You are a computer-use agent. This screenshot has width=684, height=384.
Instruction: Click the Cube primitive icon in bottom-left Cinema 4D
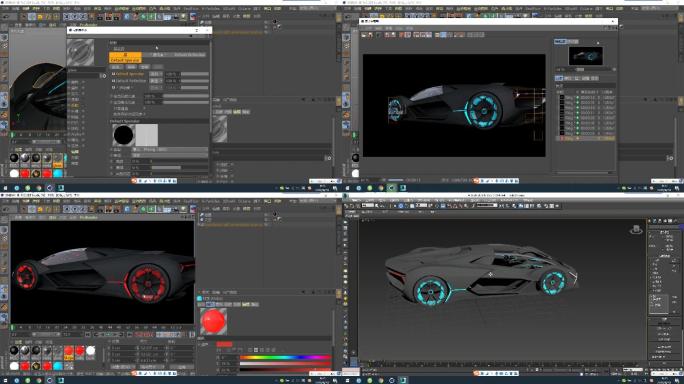(x=127, y=209)
